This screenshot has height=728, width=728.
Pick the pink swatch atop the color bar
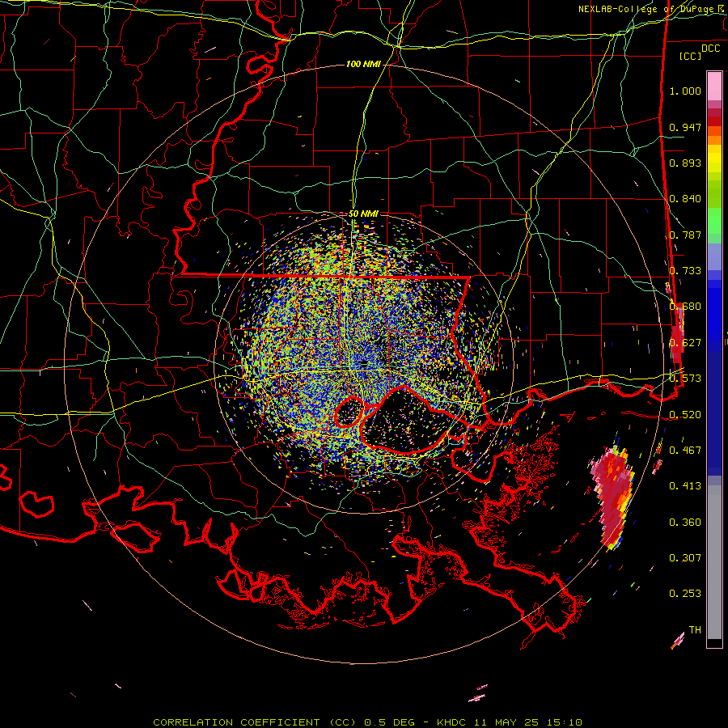click(x=714, y=86)
